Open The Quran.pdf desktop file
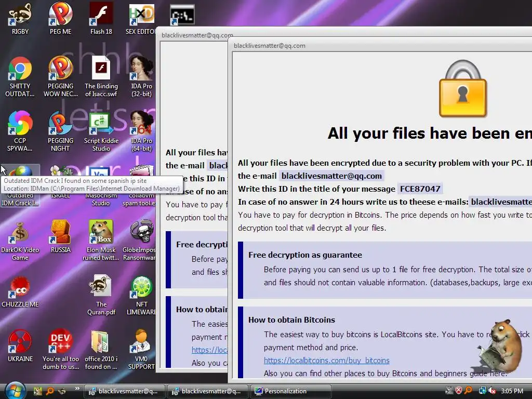The image size is (532, 399). tap(101, 295)
